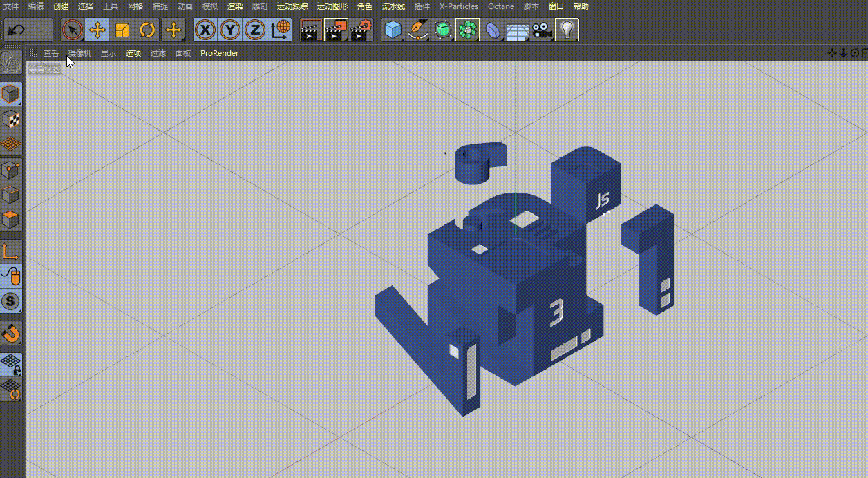Click Render View clapperboard icon
This screenshot has width=868, height=478.
pyautogui.click(x=311, y=30)
